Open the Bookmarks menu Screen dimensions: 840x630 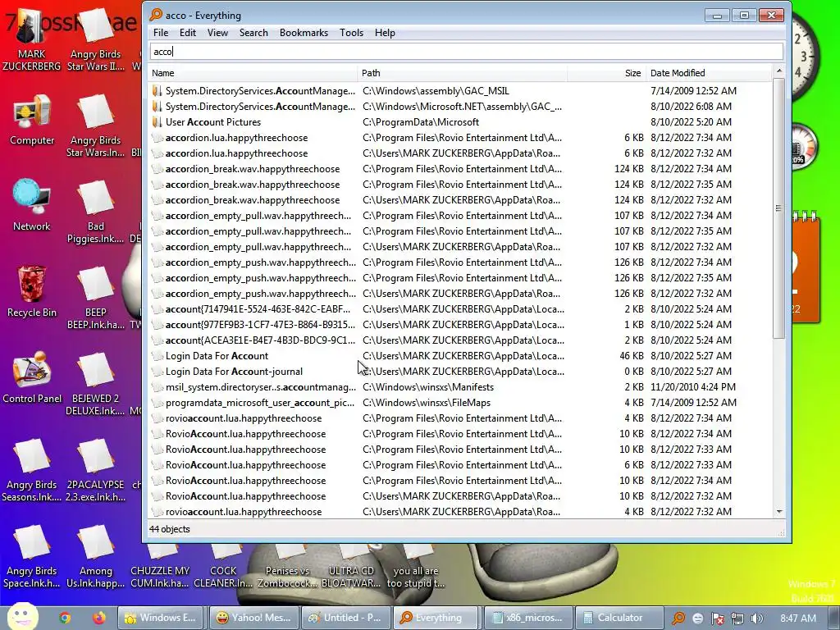304,33
